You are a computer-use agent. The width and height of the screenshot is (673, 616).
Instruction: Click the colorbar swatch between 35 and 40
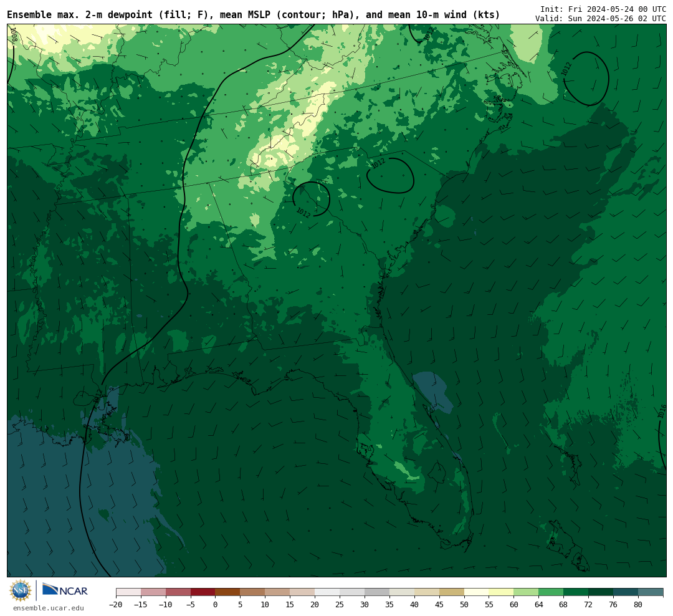click(x=402, y=592)
